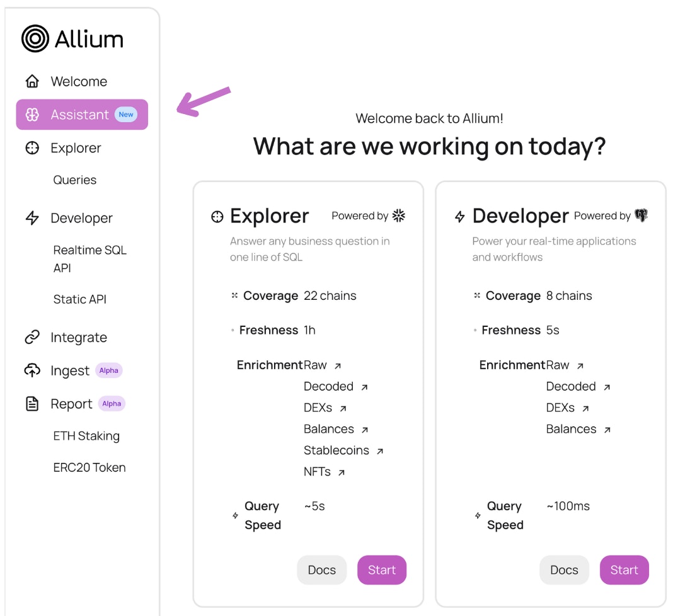Click the Explorer crosshair icon in sidebar
Image resolution: width=673 pixels, height=616 pixels.
pos(32,148)
